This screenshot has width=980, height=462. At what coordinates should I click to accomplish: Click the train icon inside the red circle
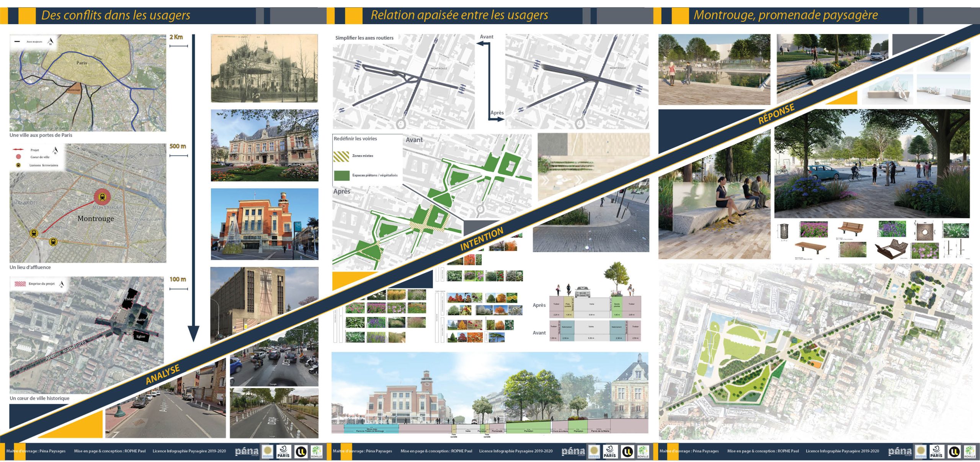102,197
